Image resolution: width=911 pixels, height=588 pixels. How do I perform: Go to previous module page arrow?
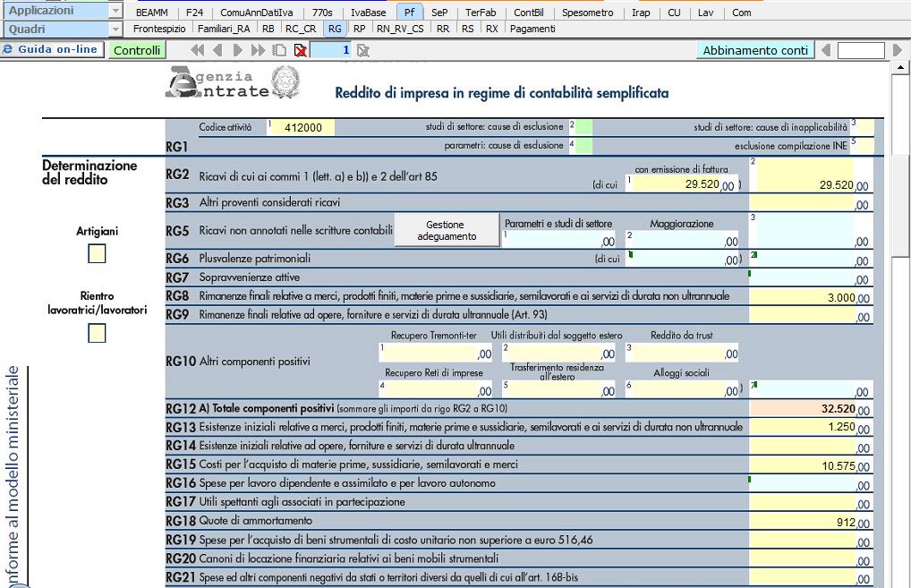click(x=217, y=50)
